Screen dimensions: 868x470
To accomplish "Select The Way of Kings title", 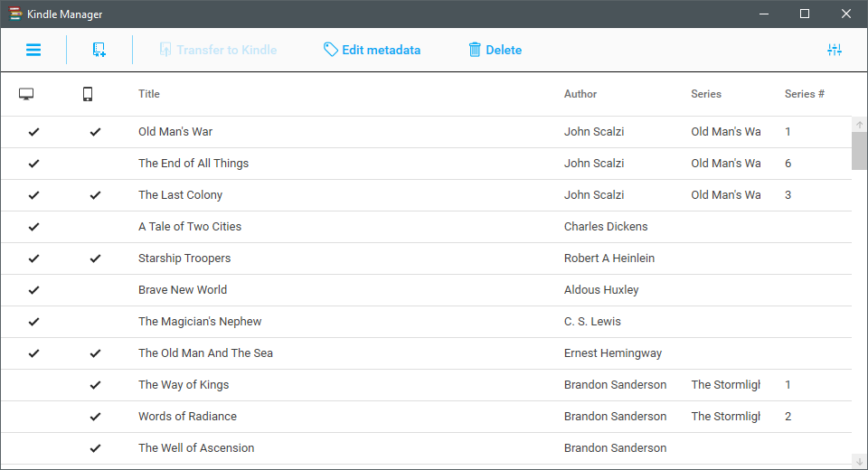I will [184, 385].
